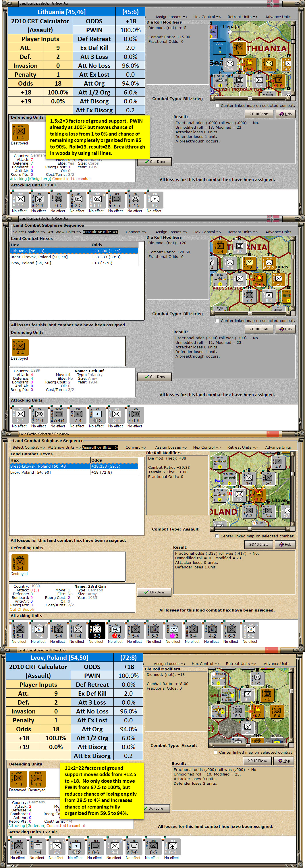Select the V Mot 6-5 attacking counter
Viewport: 305px width, 868px height.
59,200
